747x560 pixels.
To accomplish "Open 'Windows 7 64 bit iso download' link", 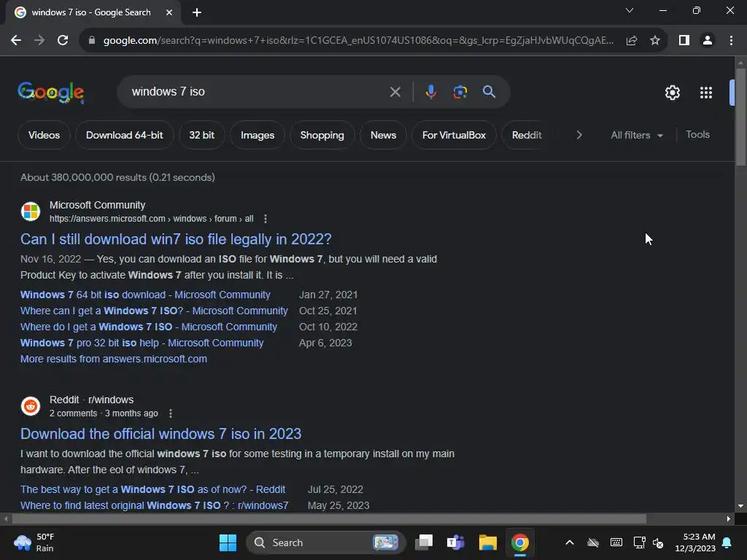I will [x=145, y=295].
